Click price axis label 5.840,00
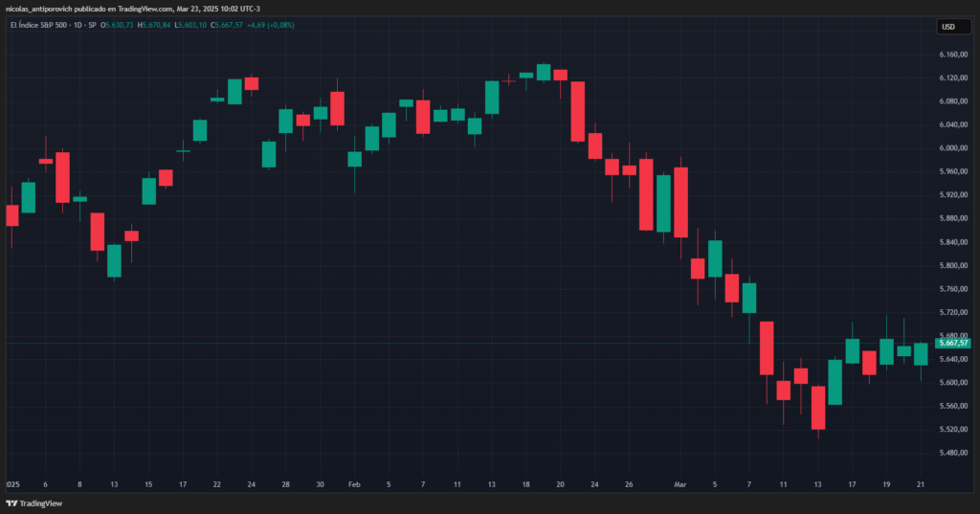Viewport: 980px width, 514px height. (953, 242)
